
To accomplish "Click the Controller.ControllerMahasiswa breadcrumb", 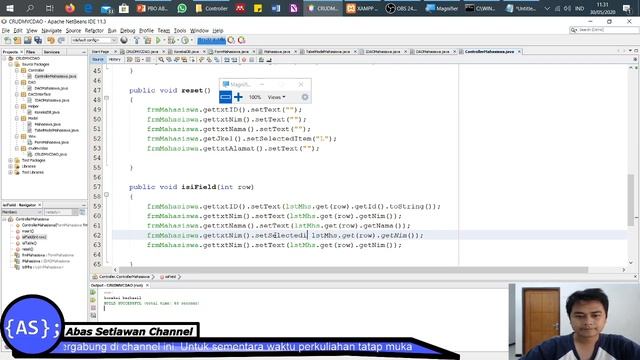I will 124,277.
